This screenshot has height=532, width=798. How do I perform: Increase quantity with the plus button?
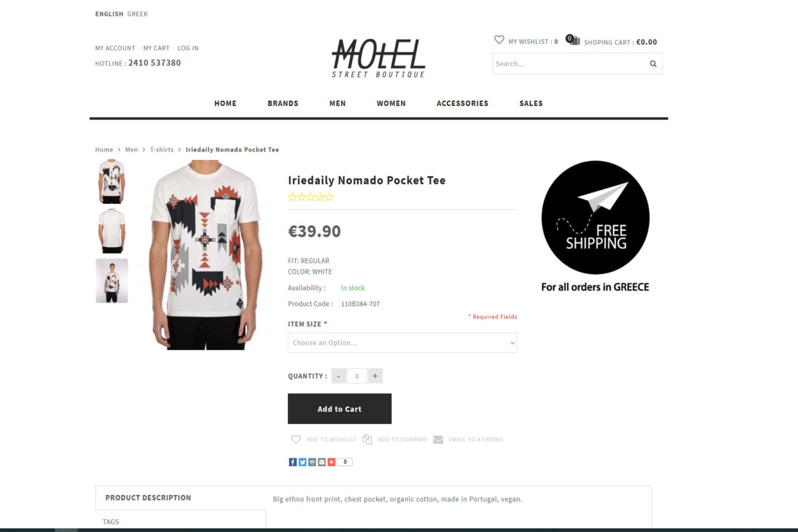pyautogui.click(x=375, y=376)
